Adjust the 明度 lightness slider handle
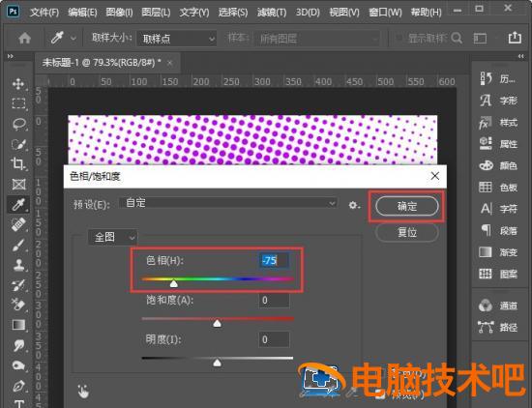The height and width of the screenshot is (408, 532). coord(217,363)
